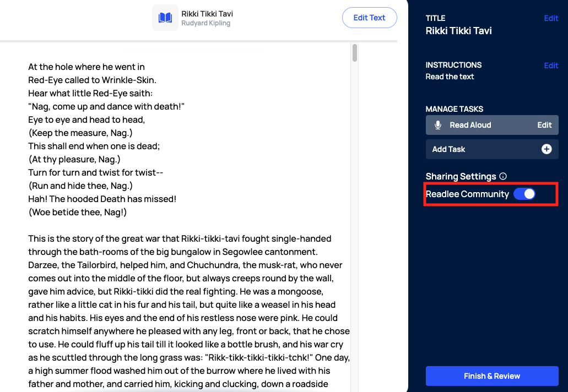Click the microphone icon in Read Aloud task
The width and height of the screenshot is (568, 392).
(438, 125)
